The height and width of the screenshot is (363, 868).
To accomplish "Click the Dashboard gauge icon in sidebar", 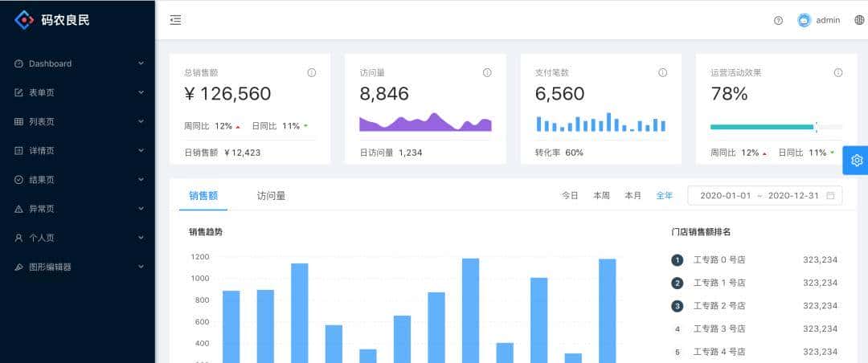I will coord(18,63).
